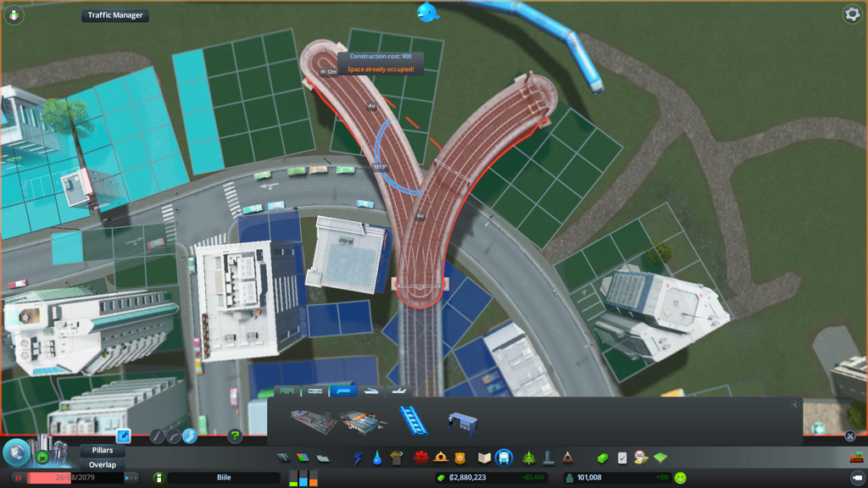Open the Police badge menu
868x488 pixels.
point(460,458)
